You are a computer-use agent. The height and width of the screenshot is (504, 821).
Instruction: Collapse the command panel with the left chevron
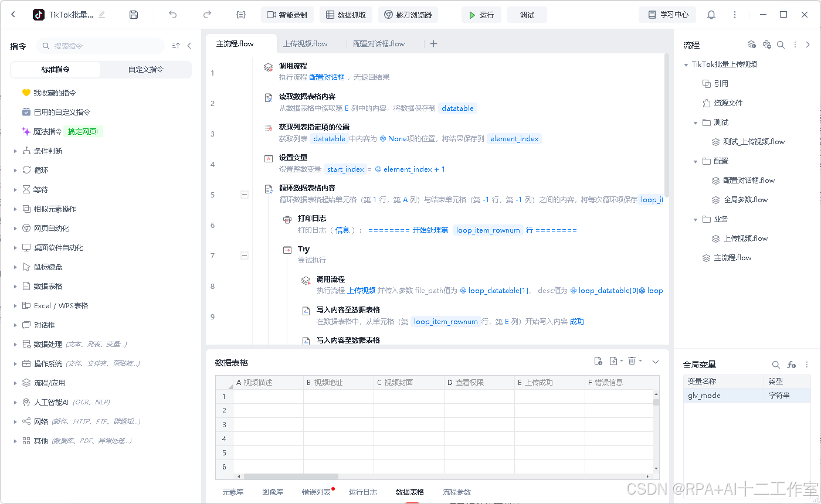coord(189,46)
